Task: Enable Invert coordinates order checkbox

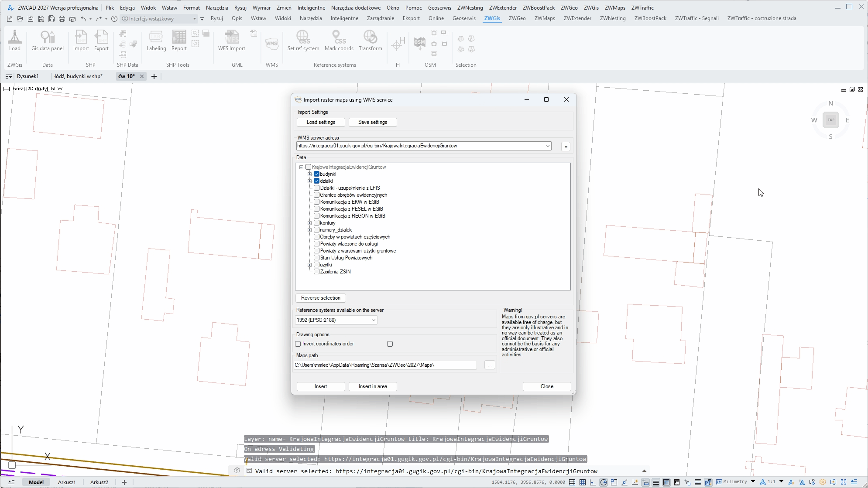Action: point(298,344)
